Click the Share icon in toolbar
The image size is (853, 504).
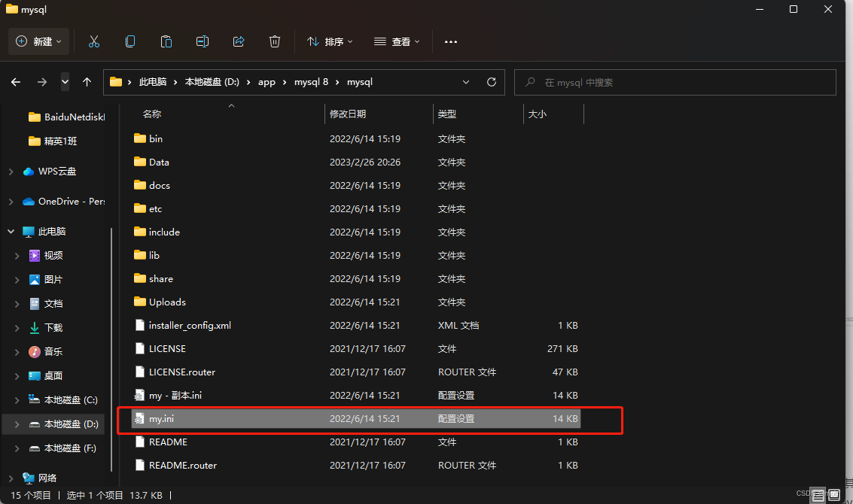point(239,41)
